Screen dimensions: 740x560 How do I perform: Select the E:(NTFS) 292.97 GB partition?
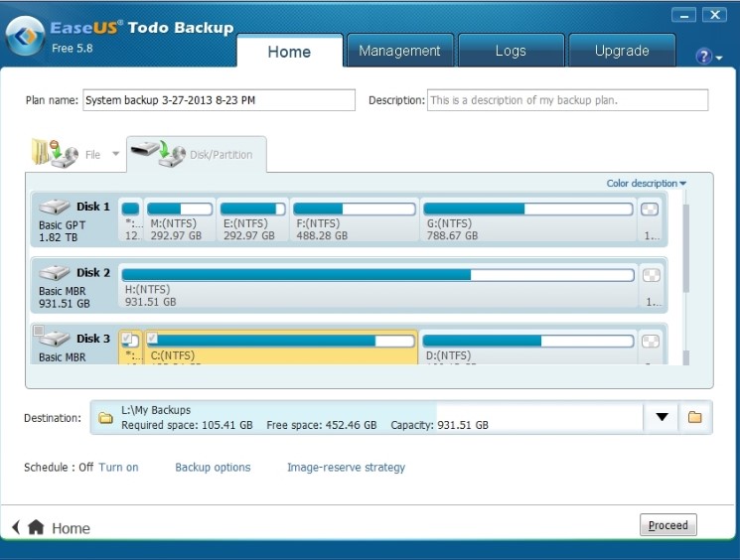tap(252, 219)
